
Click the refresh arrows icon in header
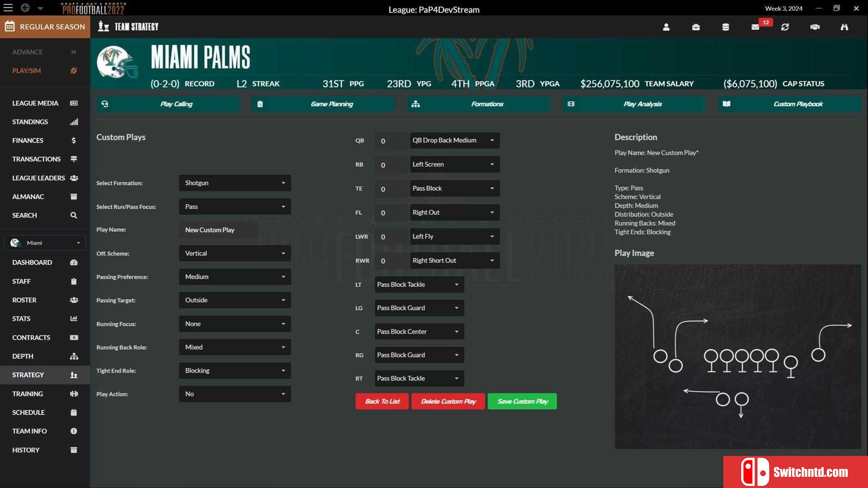(785, 27)
